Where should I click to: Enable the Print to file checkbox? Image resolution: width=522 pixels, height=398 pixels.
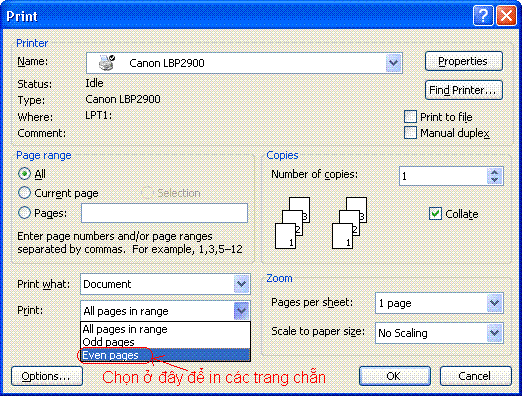pos(410,117)
